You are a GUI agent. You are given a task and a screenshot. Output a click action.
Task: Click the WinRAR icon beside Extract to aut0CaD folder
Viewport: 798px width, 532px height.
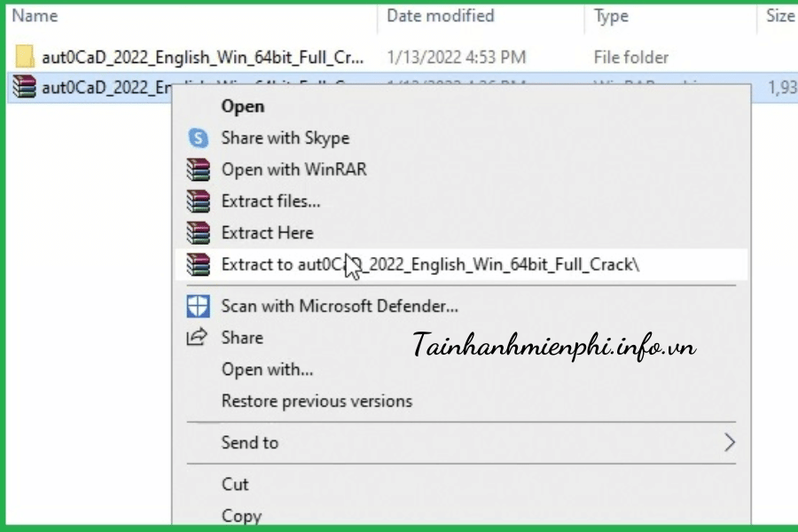[198, 264]
